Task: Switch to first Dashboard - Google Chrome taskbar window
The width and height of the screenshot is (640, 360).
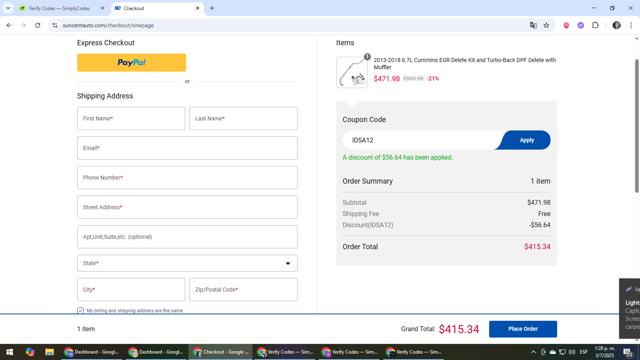Action: [x=91, y=352]
